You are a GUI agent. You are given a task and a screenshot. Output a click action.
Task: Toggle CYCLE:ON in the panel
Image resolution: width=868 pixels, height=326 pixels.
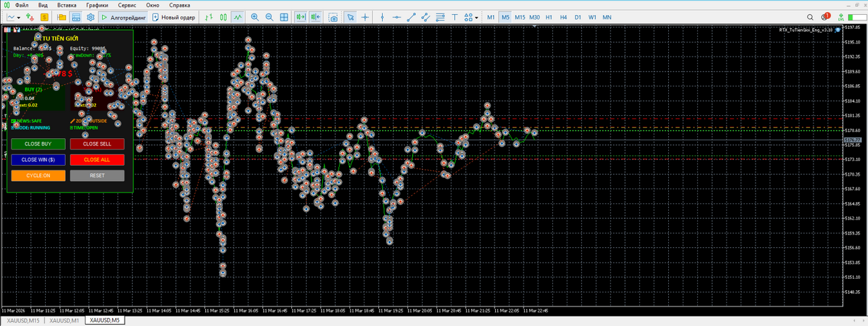(x=38, y=175)
